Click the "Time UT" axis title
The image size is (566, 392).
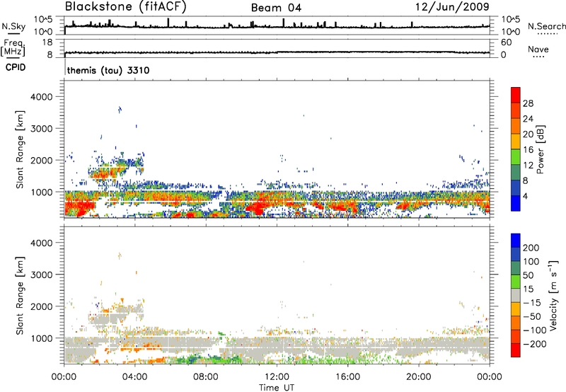coord(277,388)
